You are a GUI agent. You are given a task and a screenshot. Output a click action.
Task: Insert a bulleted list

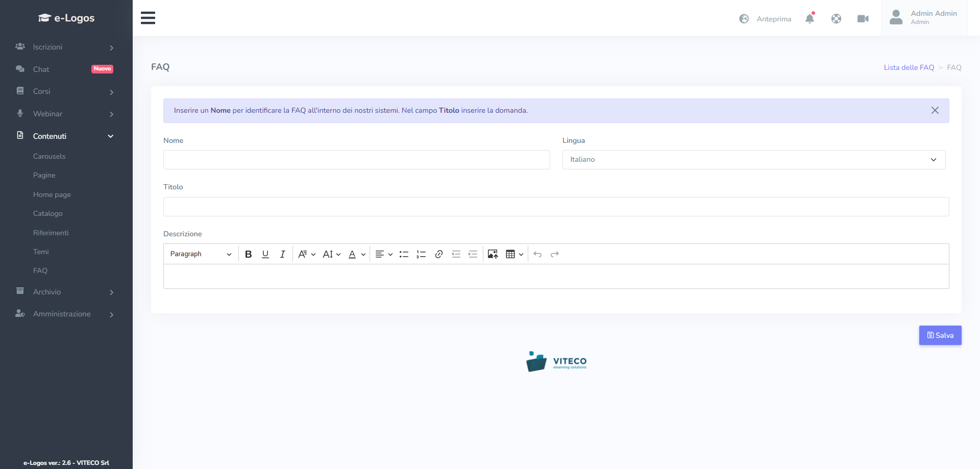[404, 254]
